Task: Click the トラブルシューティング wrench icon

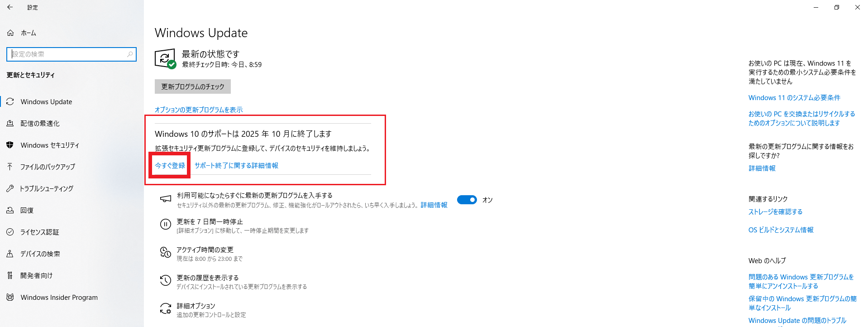Action: click(10, 188)
